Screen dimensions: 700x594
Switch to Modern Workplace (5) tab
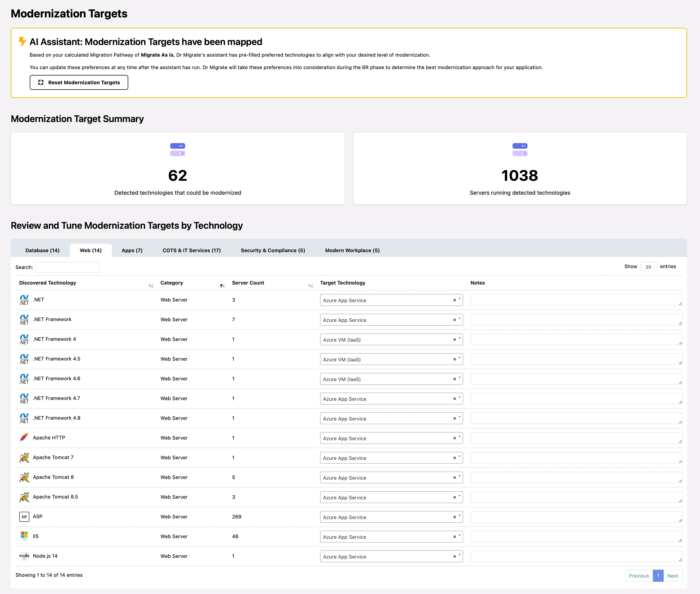point(352,251)
